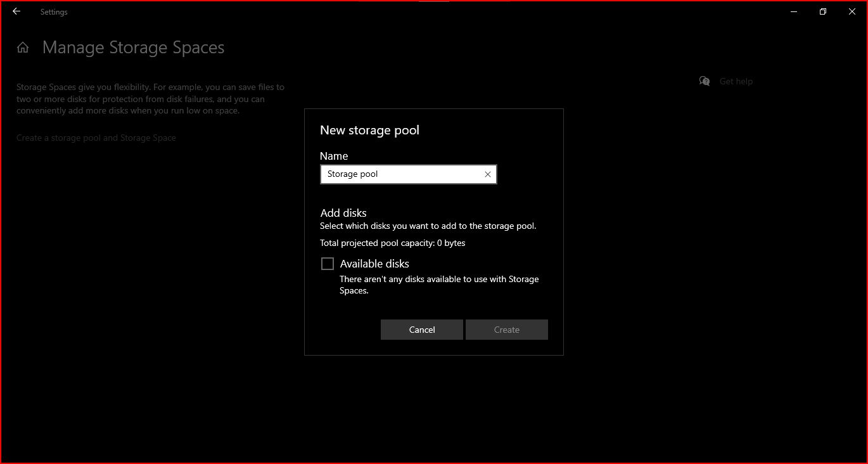The width and height of the screenshot is (868, 464).
Task: Tick the Available disks checkbox
Action: coord(328,264)
